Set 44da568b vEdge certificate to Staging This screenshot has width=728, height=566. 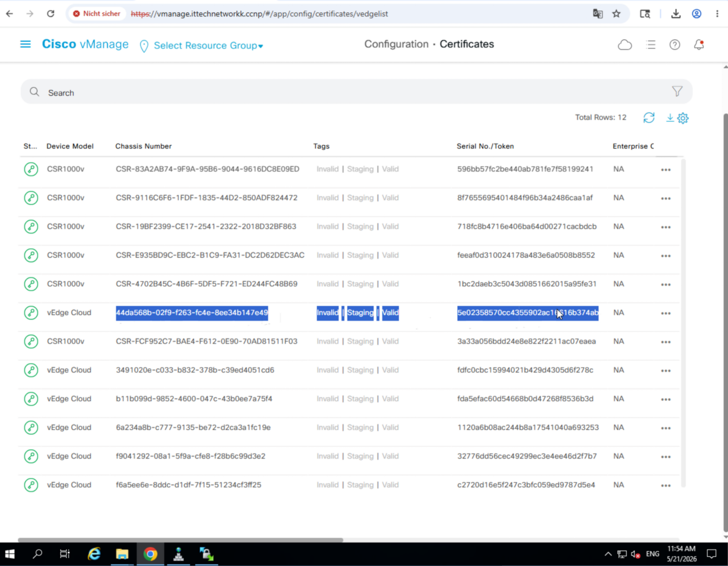360,313
